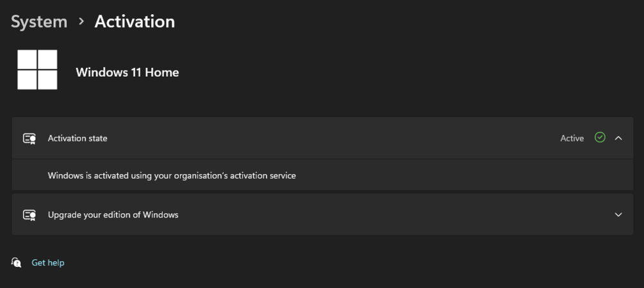
Task: Click the Upgrade your edition of Windows label
Action: (x=113, y=215)
